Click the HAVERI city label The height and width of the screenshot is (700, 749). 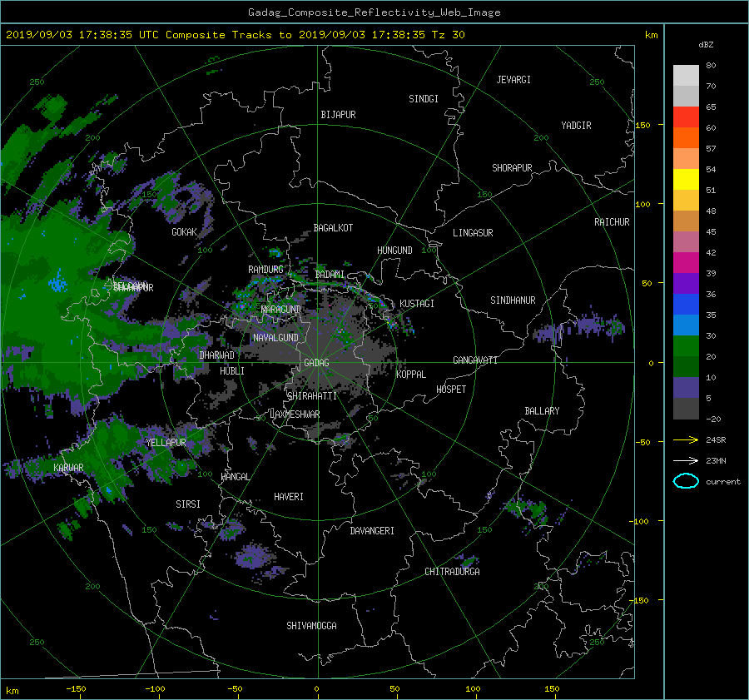(289, 497)
